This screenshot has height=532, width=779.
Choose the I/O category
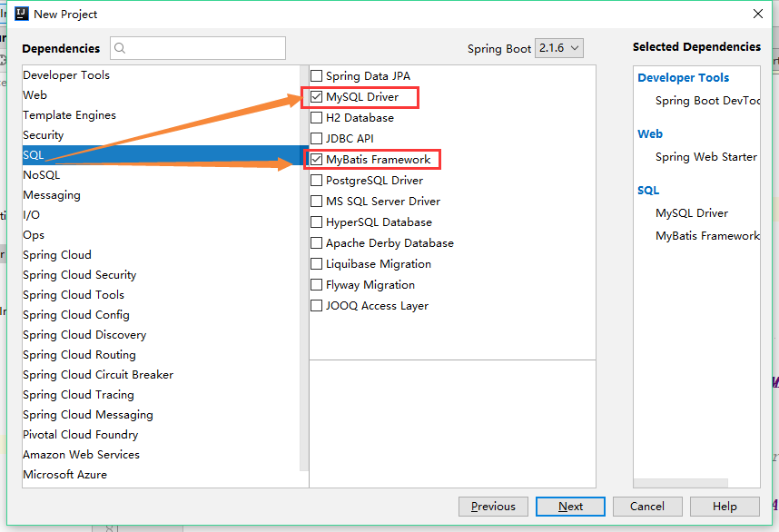click(x=161, y=214)
